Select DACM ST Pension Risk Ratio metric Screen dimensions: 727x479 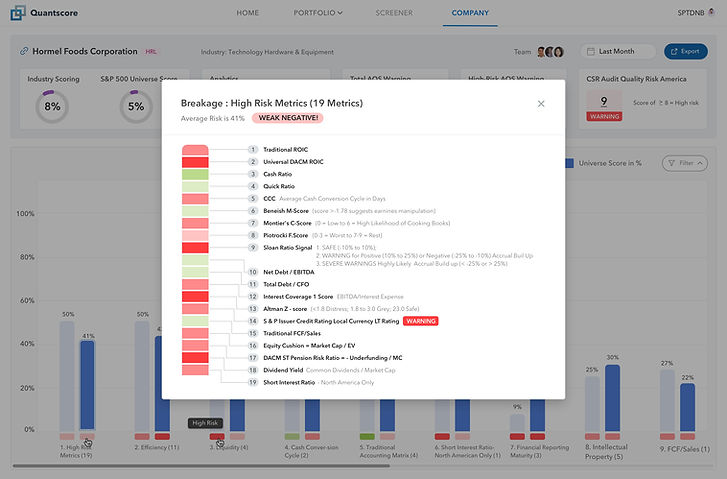tap(333, 358)
